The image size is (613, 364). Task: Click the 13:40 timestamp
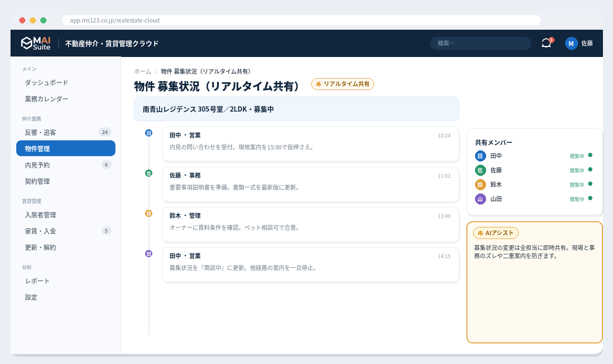(444, 216)
